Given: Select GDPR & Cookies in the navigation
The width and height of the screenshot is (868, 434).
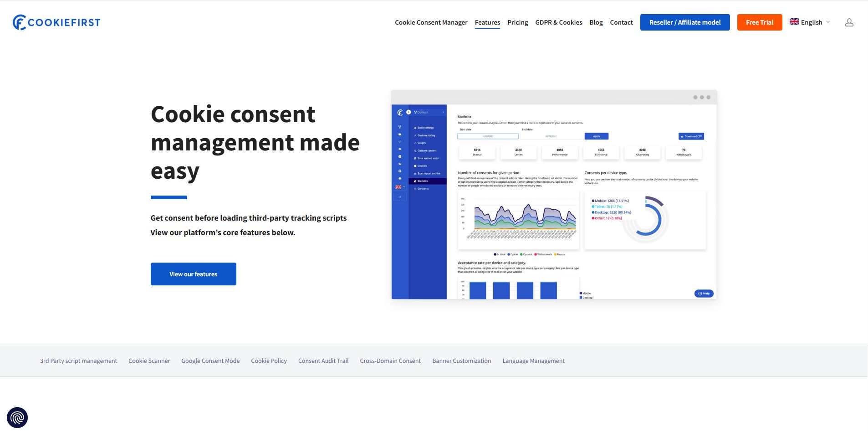Looking at the screenshot, I should [x=558, y=22].
